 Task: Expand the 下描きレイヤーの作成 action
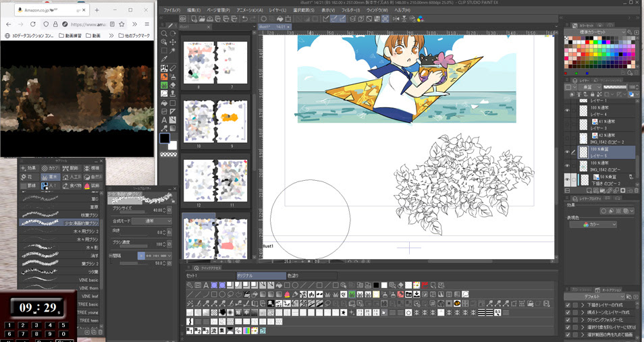click(583, 305)
